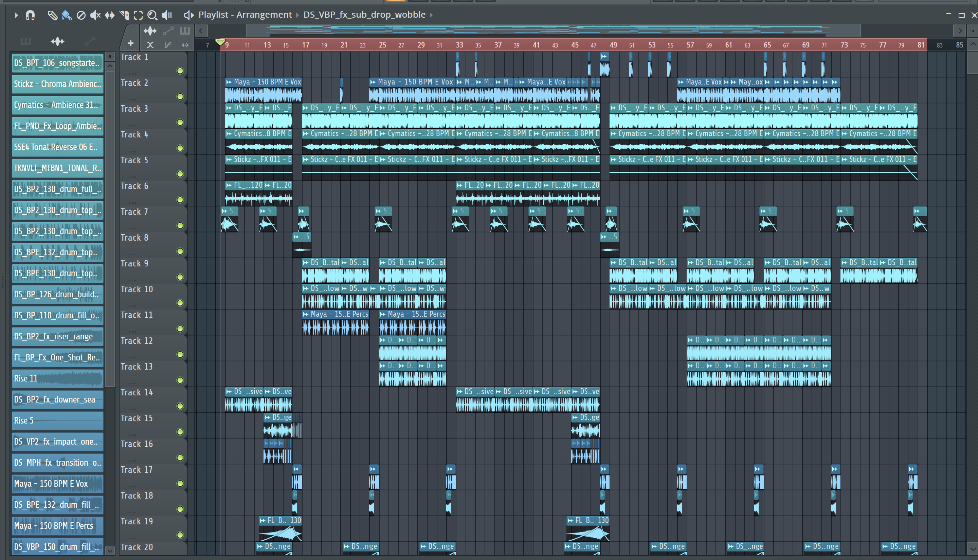Mute Track 6 with its green LED
The width and height of the screenshot is (978, 560).
(180, 200)
